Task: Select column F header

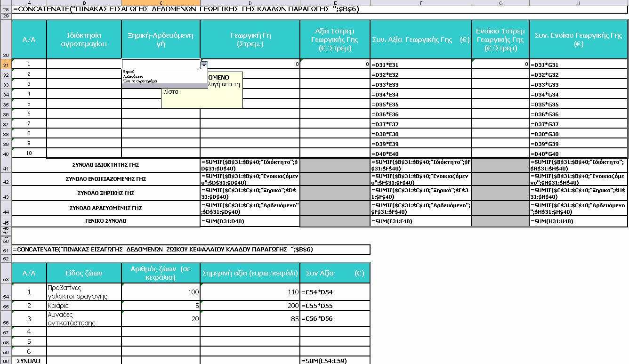Action: point(421,3)
